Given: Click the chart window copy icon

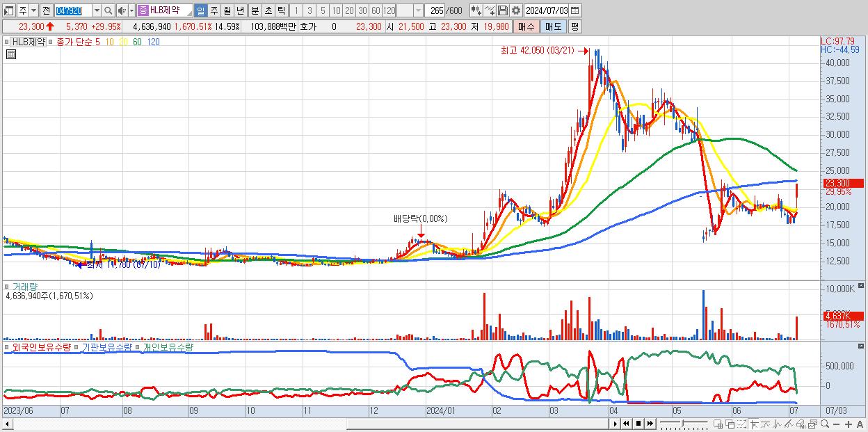Looking at the screenshot, I should tap(812, 424).
